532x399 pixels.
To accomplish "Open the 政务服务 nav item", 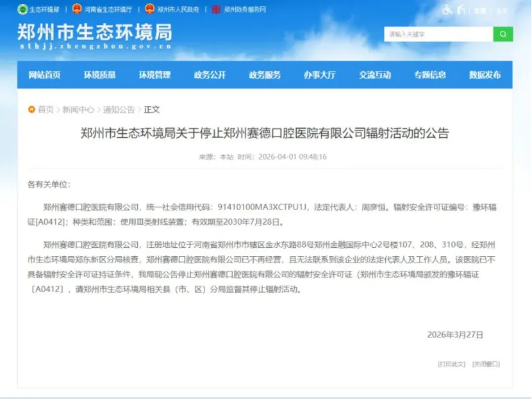I will coord(265,75).
